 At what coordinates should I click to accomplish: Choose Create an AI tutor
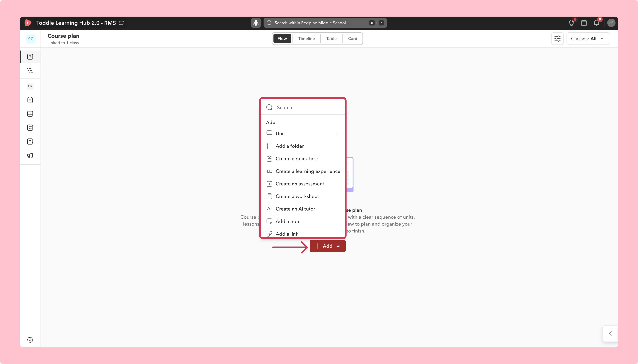click(303, 209)
